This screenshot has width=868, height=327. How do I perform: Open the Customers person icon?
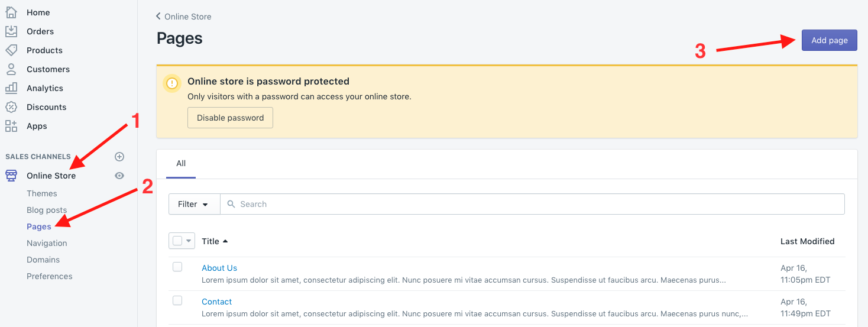(11, 69)
